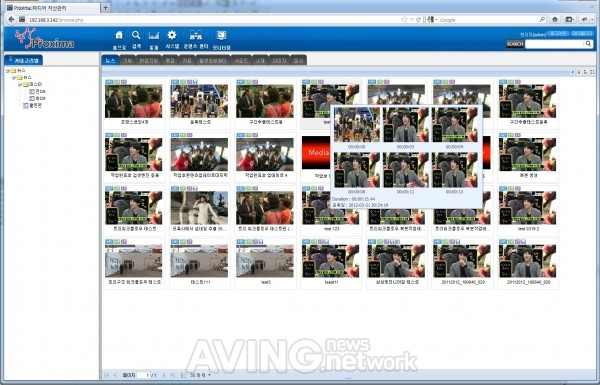
Task: Open search via the magnifier nav icon
Action: coord(136,35)
